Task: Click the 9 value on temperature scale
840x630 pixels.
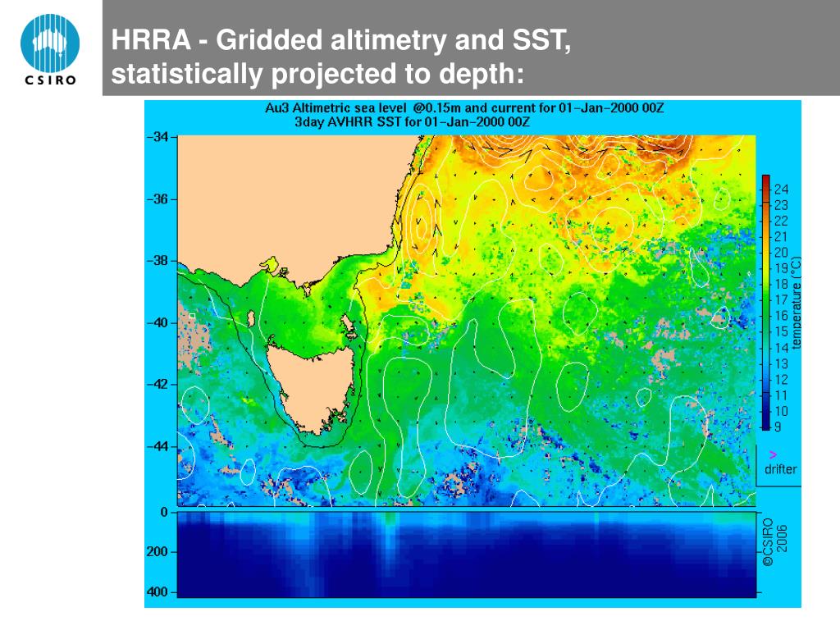Action: tap(778, 427)
